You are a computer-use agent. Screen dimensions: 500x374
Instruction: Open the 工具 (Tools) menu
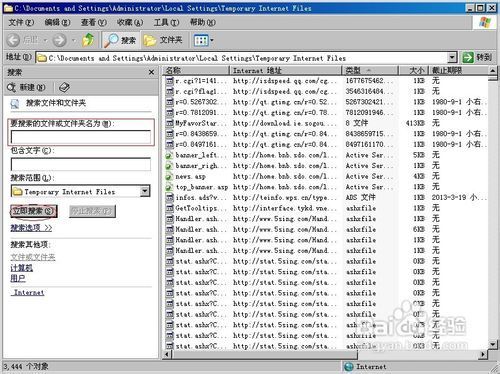(x=166, y=23)
